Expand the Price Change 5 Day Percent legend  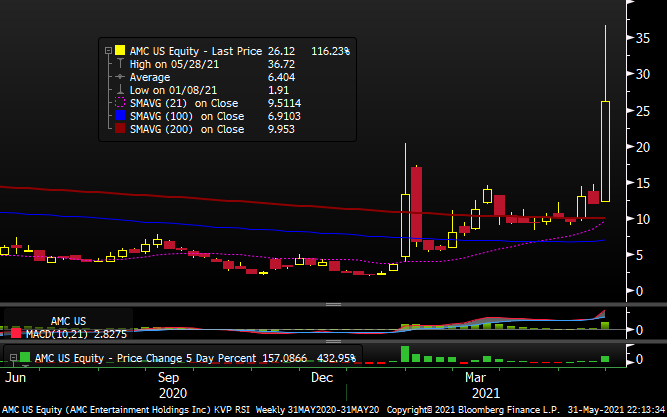pos(13,358)
